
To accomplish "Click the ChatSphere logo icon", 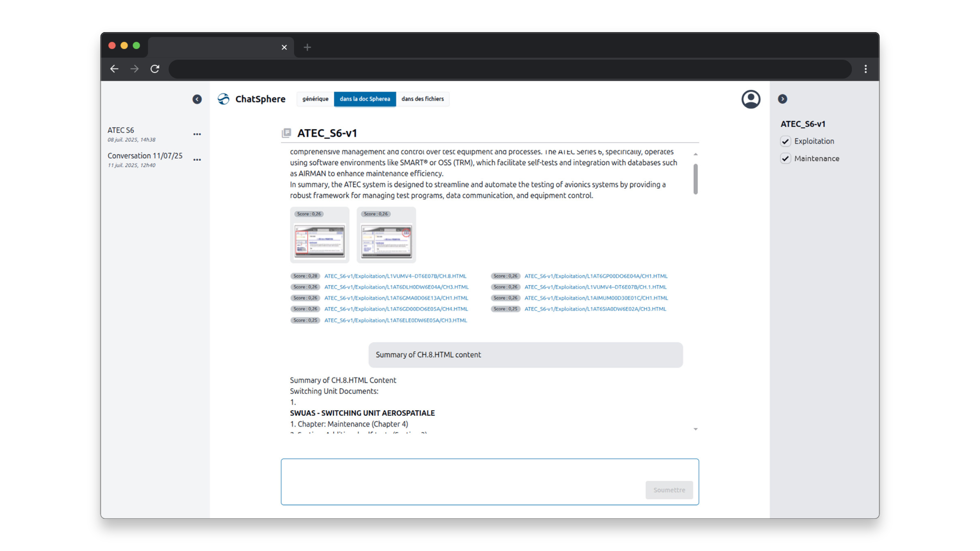I will pos(224,99).
